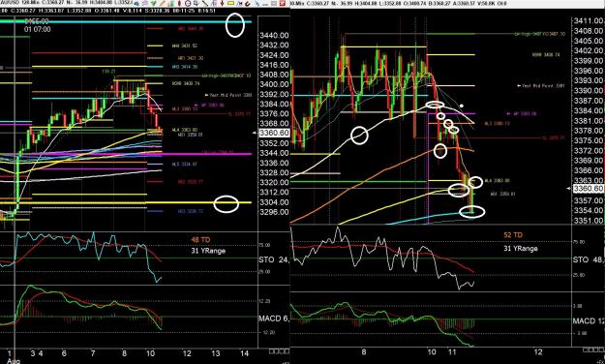The width and height of the screenshot is (605, 364).
Task: Select the yellow rectangle drawing tool
Action: click(x=230, y=3)
